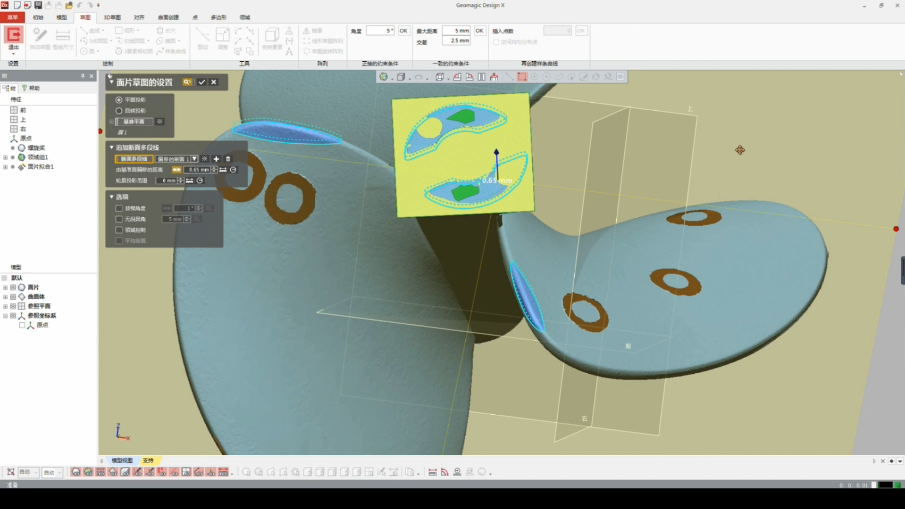Confirm mesh sketch setup with checkmark icon
The height and width of the screenshot is (509, 905).
pos(202,82)
